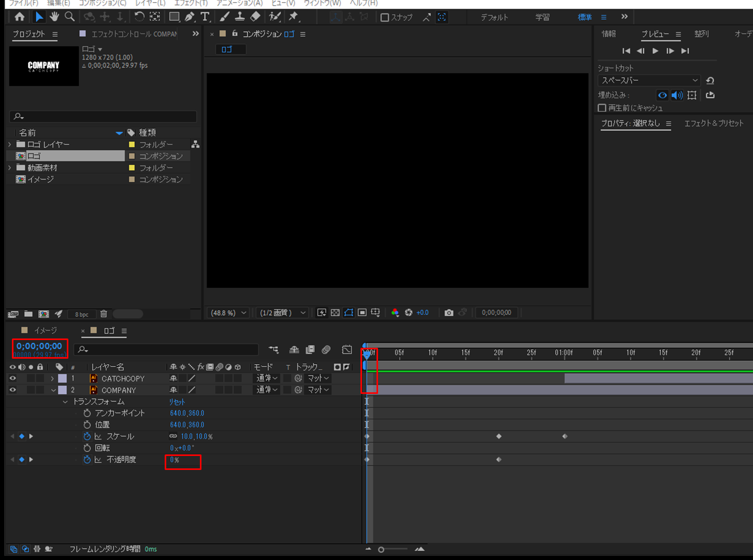Open the Effects & Presets tab
753x560 pixels.
[x=714, y=123]
